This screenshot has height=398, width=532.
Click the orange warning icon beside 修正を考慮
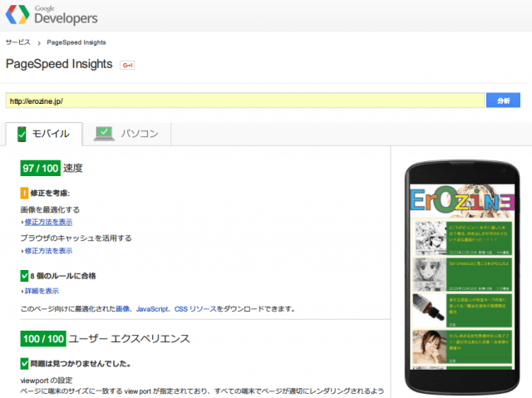click(x=24, y=193)
